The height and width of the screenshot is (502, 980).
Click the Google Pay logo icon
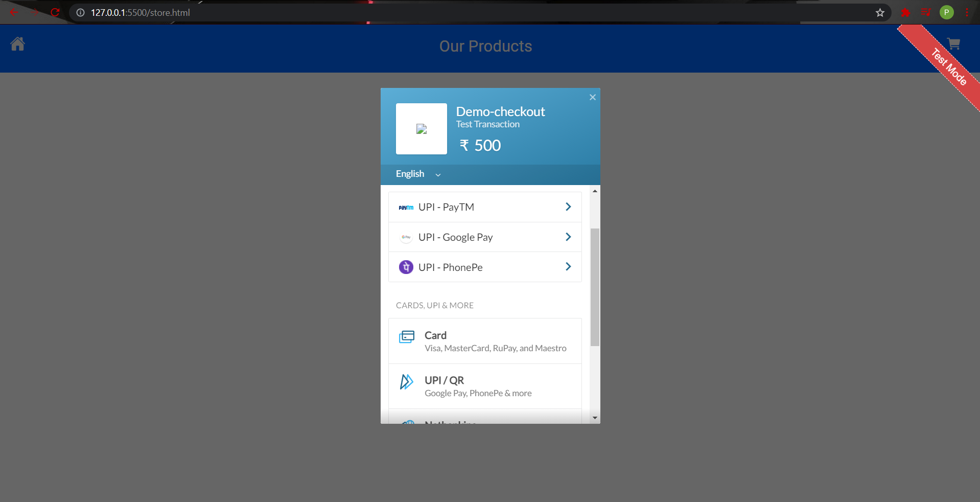click(406, 237)
